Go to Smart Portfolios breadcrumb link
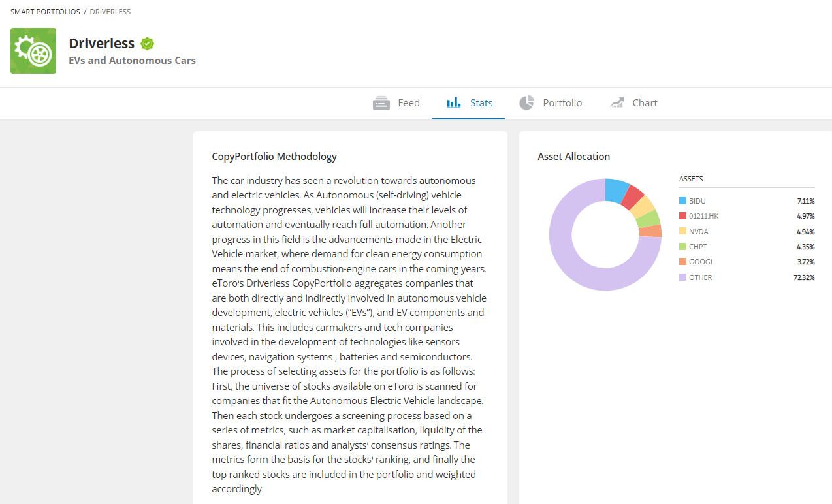The image size is (832, 504). point(45,12)
